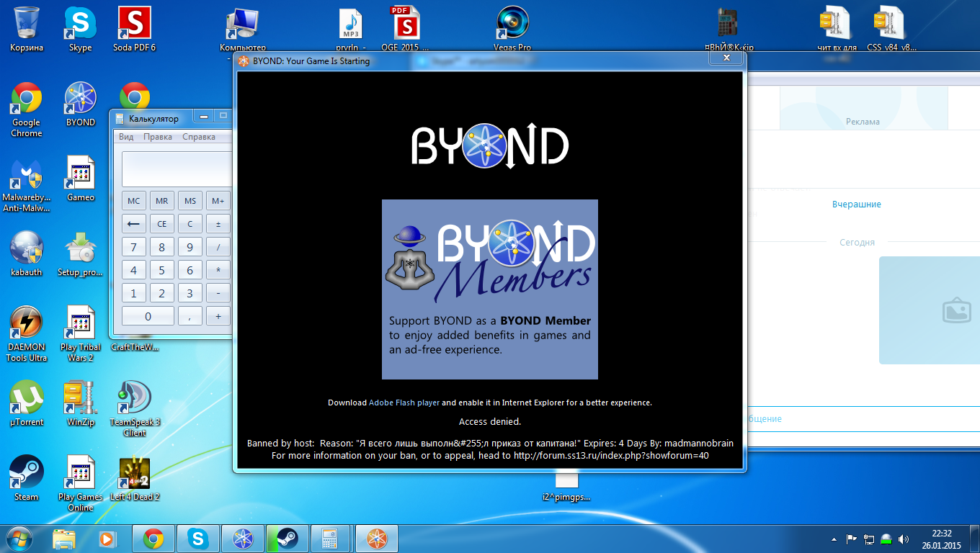Click the BYOND Members banner
This screenshot has height=553, width=980.
[x=490, y=289]
